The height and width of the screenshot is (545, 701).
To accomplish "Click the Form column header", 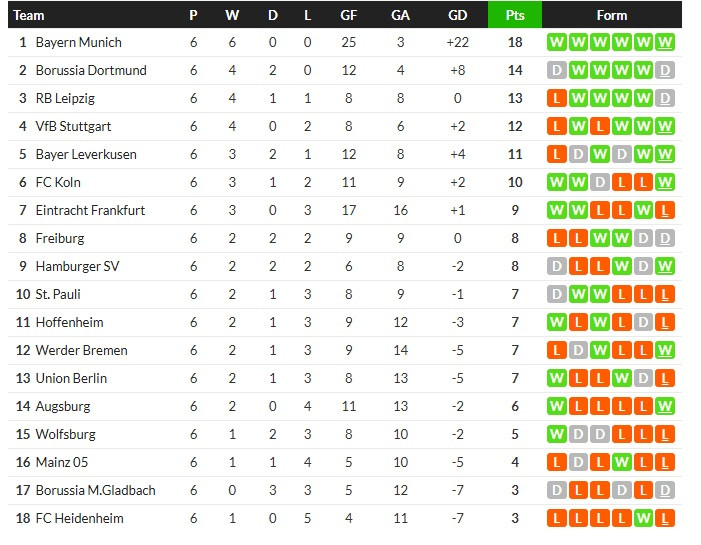I will 611,15.
